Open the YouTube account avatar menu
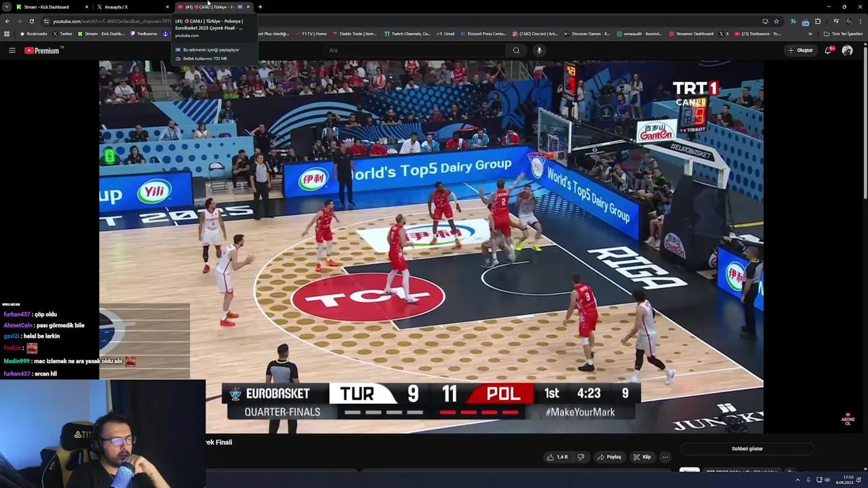The height and width of the screenshot is (488, 868). pyautogui.click(x=847, y=50)
